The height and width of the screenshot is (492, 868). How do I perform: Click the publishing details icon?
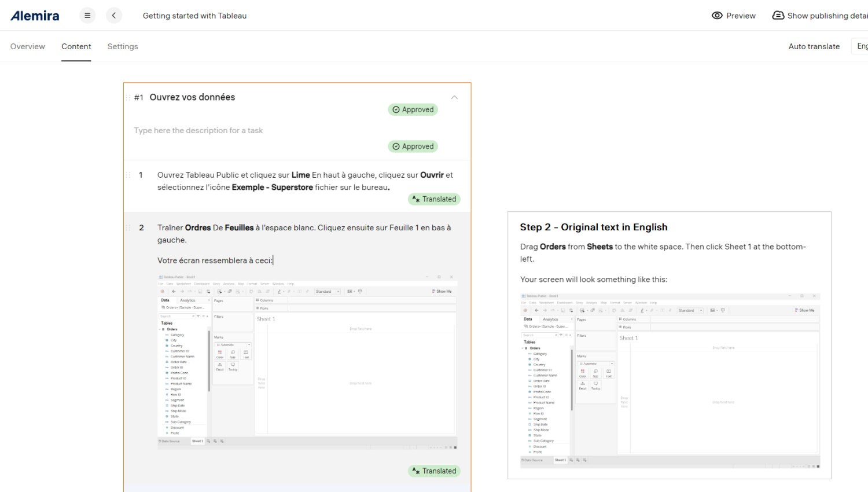tap(778, 16)
